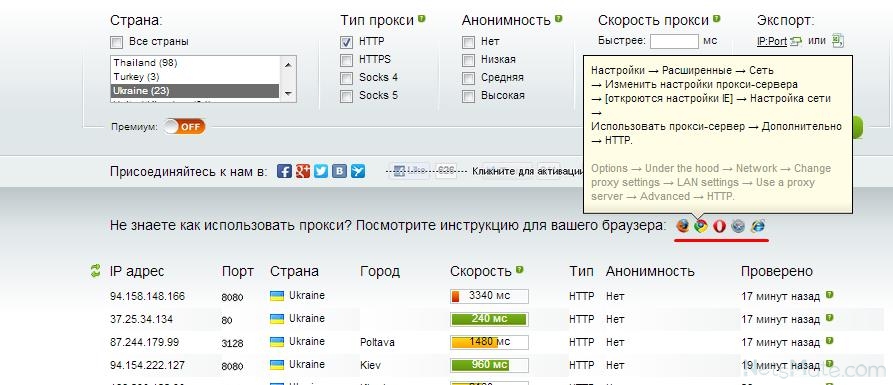Viewport: 893px width, 385px height.
Task: Sort by Проверено column header
Action: (777, 271)
